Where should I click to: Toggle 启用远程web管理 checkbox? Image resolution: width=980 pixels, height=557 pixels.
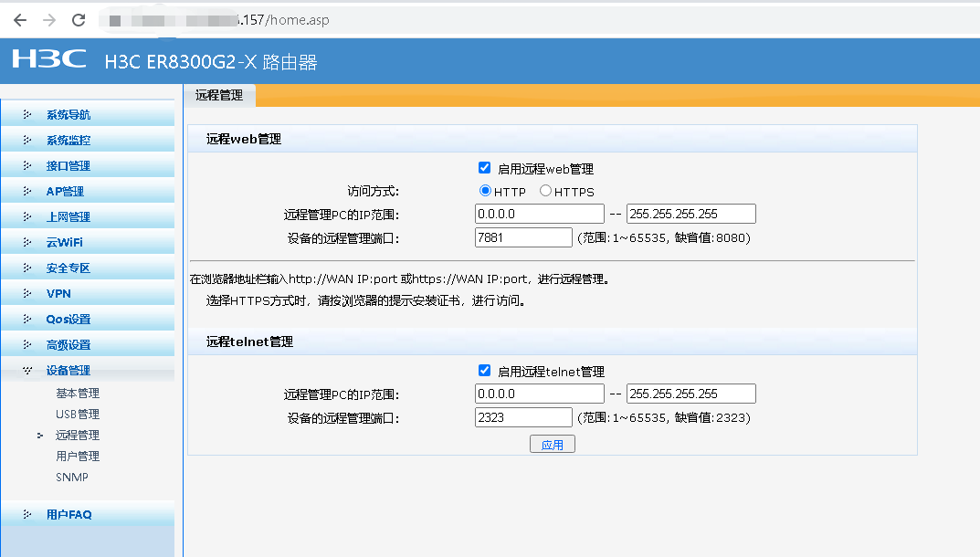coord(484,167)
